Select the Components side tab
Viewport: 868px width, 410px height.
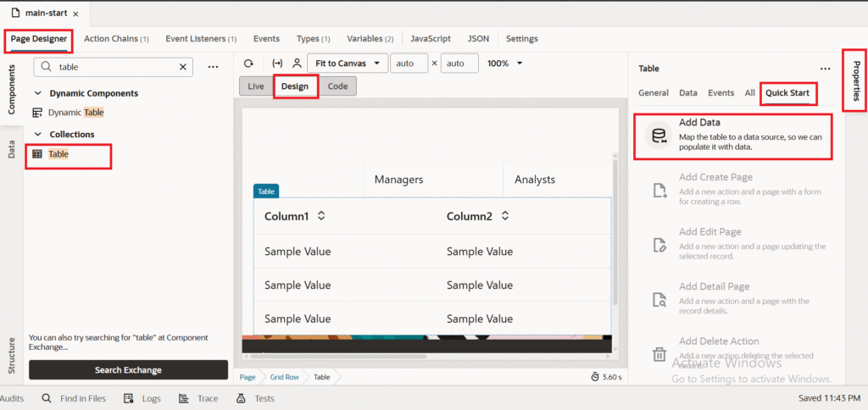[x=12, y=89]
